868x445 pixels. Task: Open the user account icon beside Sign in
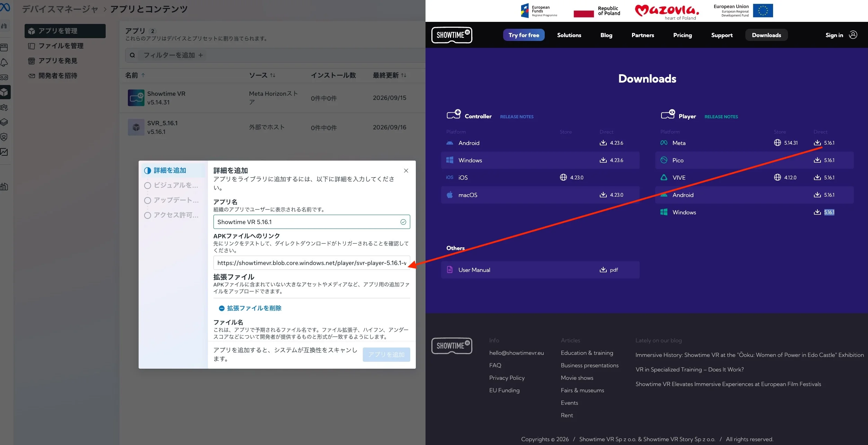pos(853,35)
